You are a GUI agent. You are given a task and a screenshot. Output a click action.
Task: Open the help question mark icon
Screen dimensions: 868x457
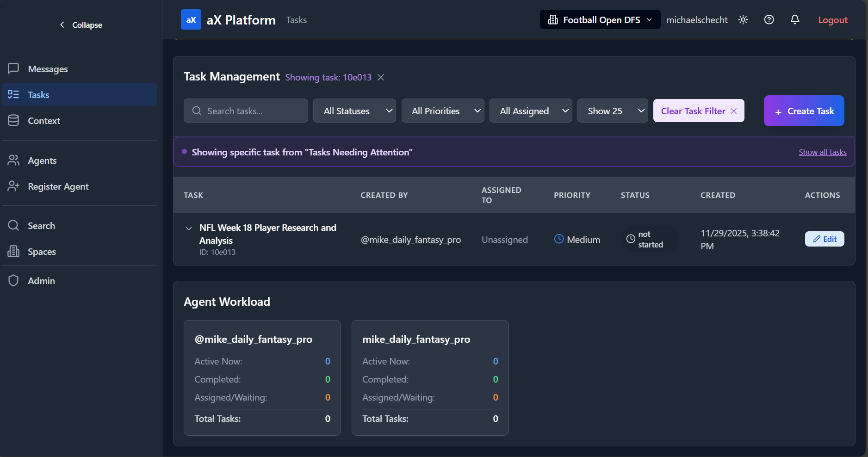click(x=769, y=19)
